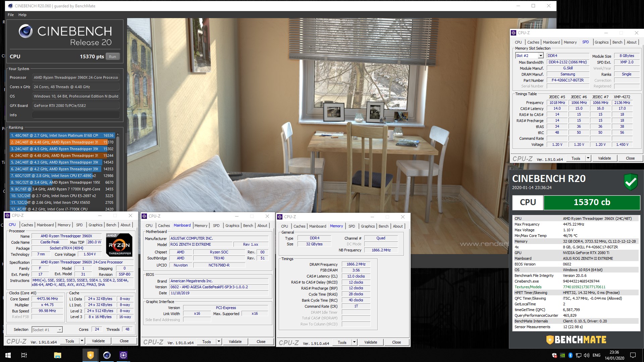Click the Cinebench logo icon in the left panel
This screenshot has width=644, height=362.
(25, 31)
